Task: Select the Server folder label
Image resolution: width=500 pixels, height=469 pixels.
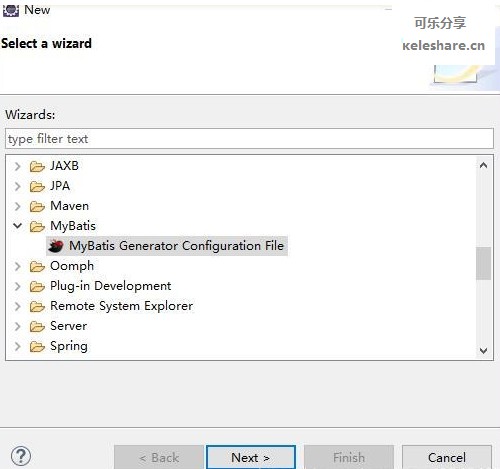Action: pyautogui.click(x=69, y=326)
